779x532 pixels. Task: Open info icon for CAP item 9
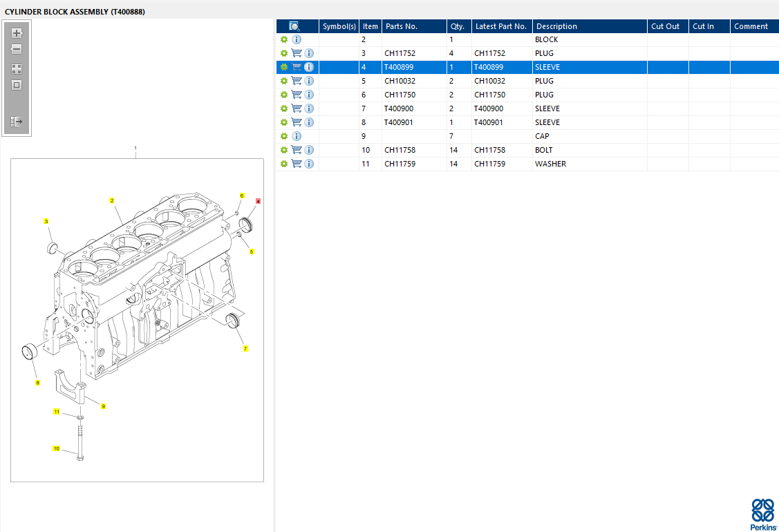(297, 136)
